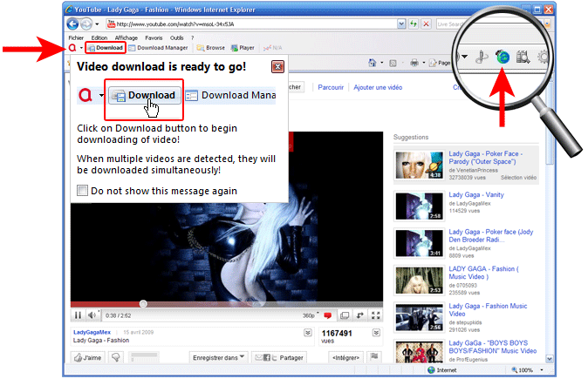Click the Download Manager item in popup
588x379 pixels.
[231, 96]
